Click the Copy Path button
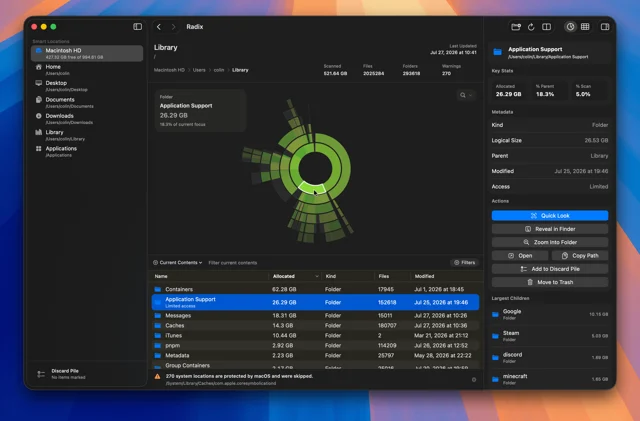This screenshot has width=640, height=421. [x=580, y=256]
